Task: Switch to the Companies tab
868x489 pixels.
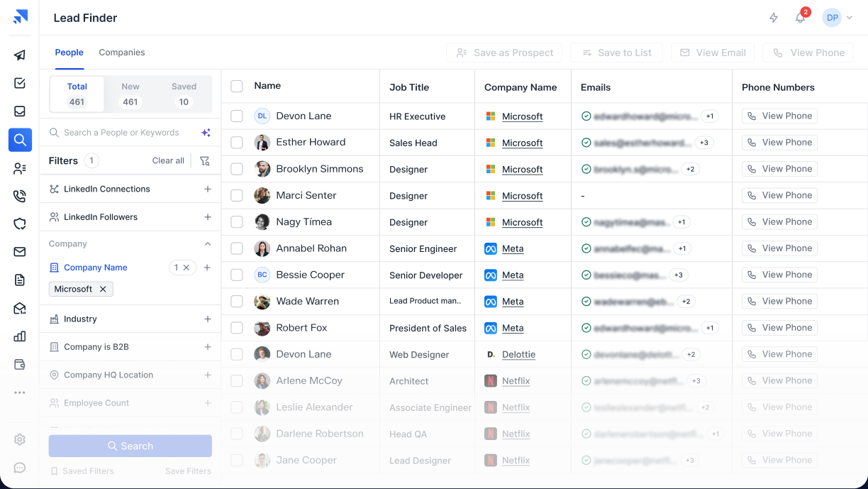Action: click(x=122, y=53)
